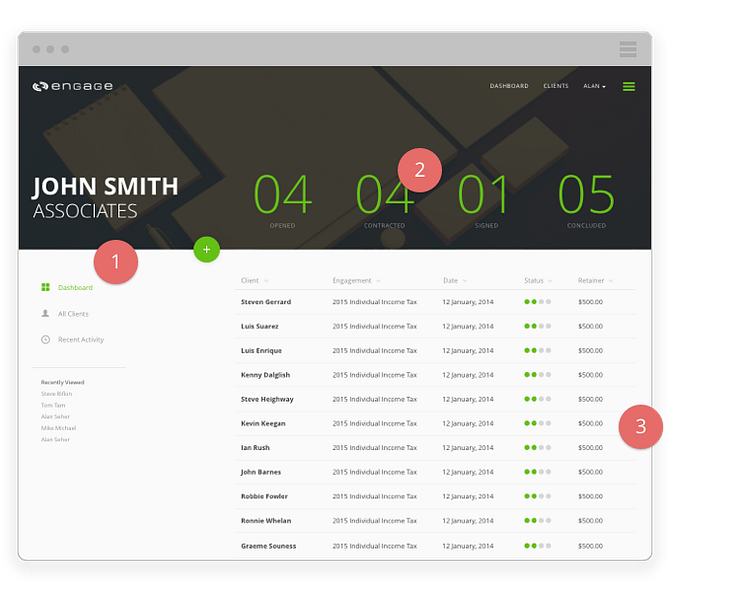Sort by the Client column

pyautogui.click(x=255, y=281)
